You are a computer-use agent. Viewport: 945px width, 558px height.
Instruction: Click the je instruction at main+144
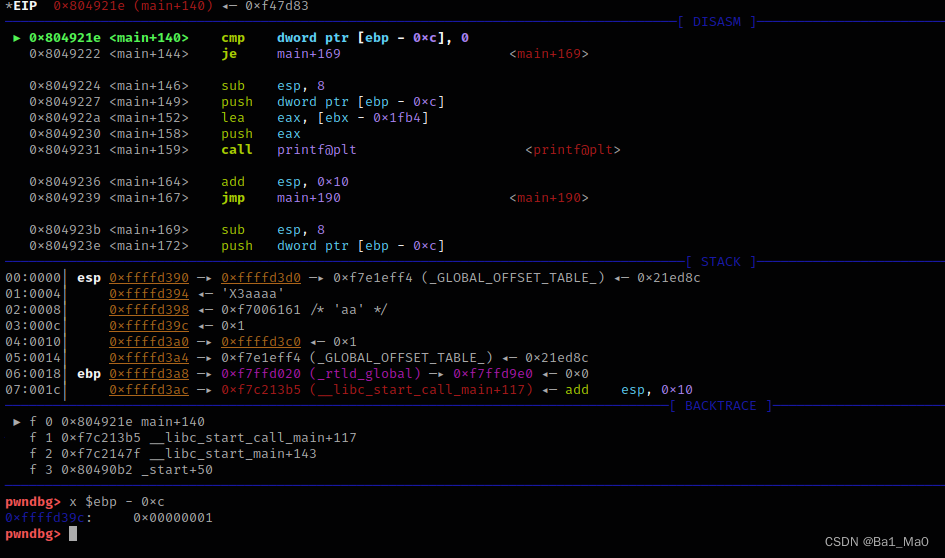[x=228, y=54]
